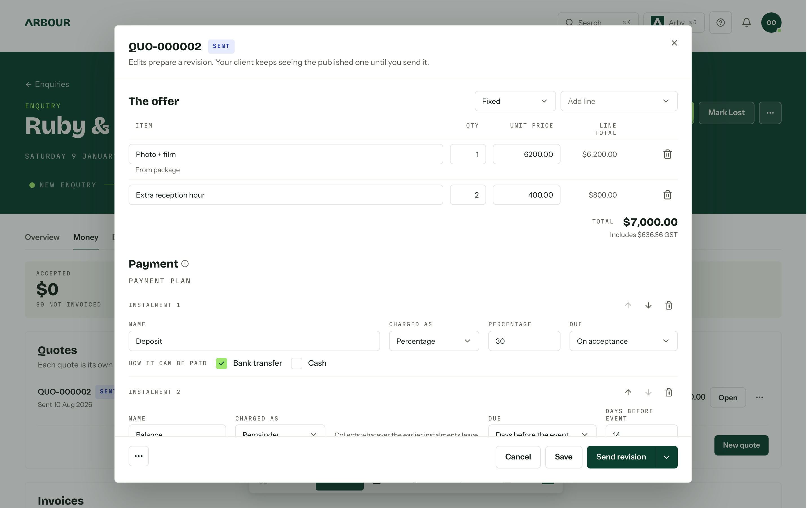Viewport: 812px width, 508px height.
Task: Mark the enquiry as Lost
Action: (726, 113)
